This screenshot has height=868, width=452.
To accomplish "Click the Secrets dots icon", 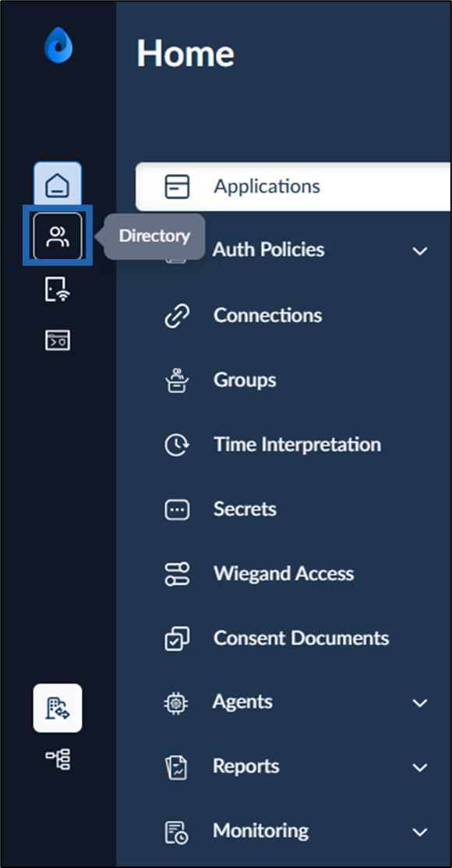I will [177, 509].
